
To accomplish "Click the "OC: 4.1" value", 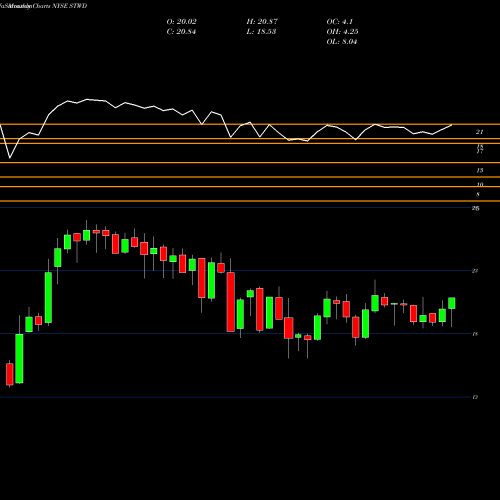I will (x=339, y=22).
